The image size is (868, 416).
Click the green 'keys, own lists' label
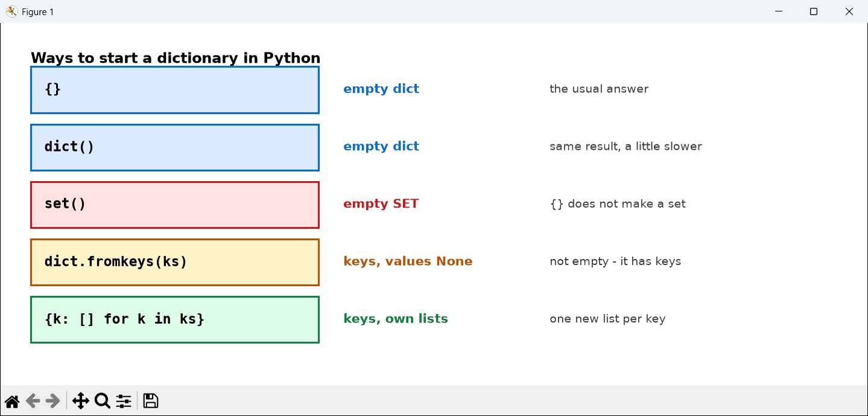click(x=396, y=319)
